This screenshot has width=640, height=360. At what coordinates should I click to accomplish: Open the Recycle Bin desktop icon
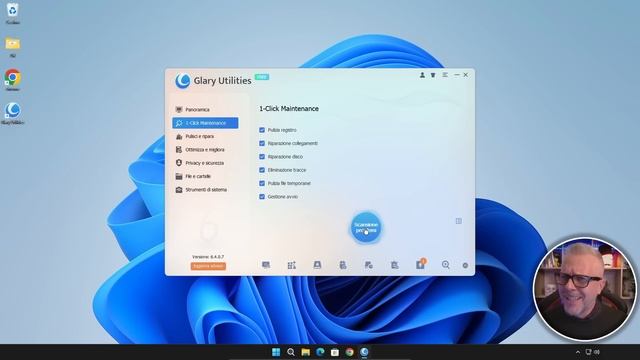pyautogui.click(x=13, y=13)
